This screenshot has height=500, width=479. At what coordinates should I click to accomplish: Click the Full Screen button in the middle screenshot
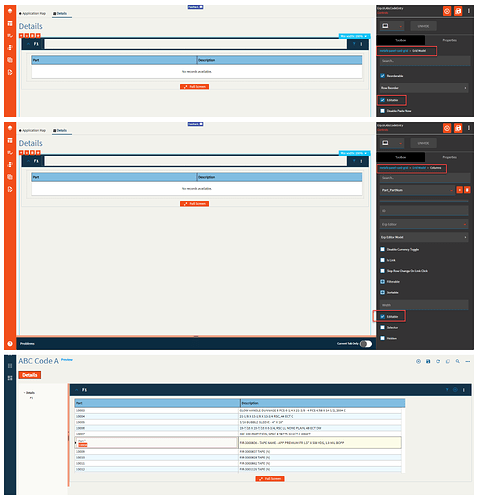195,204
